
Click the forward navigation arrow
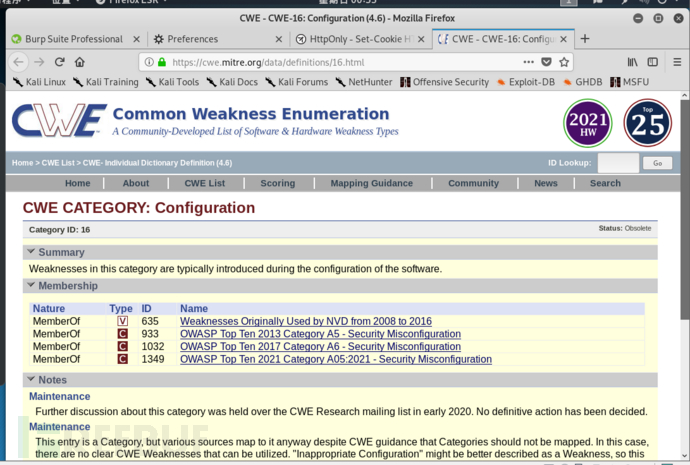click(x=39, y=62)
